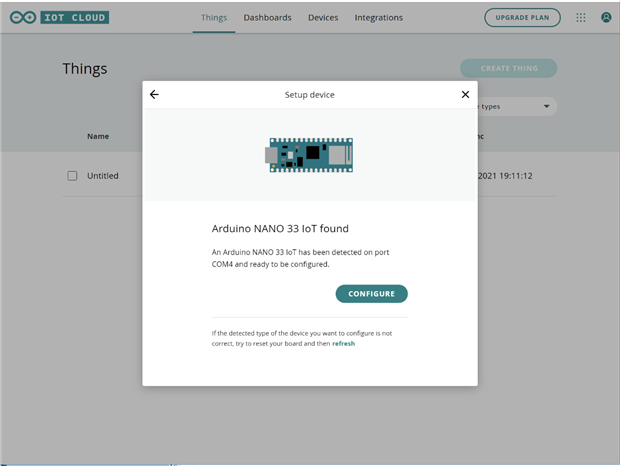Click the refresh link
The image size is (620, 466).
(343, 343)
